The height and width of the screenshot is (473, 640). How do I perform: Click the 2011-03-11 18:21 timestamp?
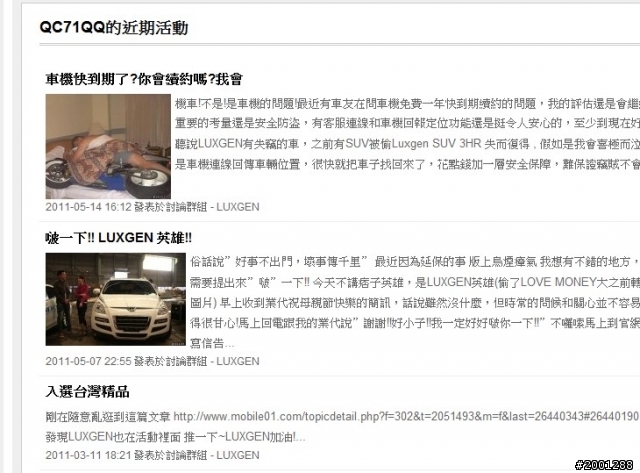pos(88,455)
